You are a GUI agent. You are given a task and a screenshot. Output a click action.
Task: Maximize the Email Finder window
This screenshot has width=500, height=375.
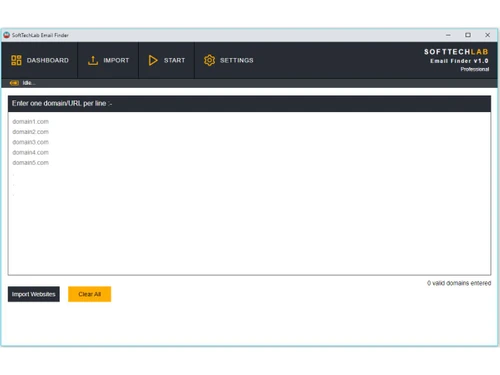468,35
